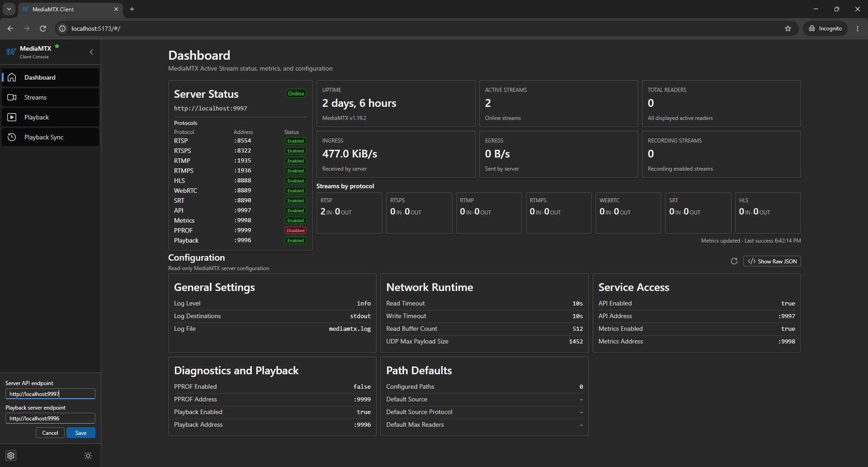Screen dimensions: 868x467
Task: Click the http://localhost:9997 server URL text
Action: click(x=211, y=109)
